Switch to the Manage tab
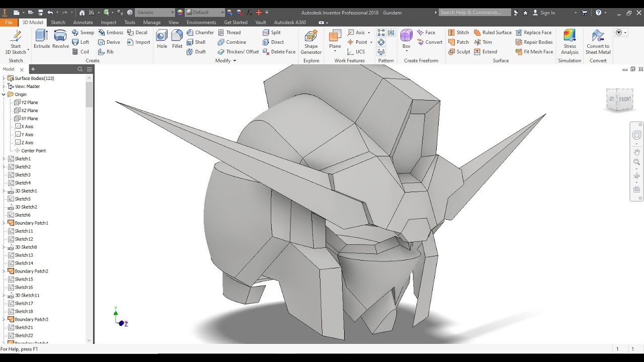Image resolution: width=644 pixels, height=362 pixels. point(152,22)
